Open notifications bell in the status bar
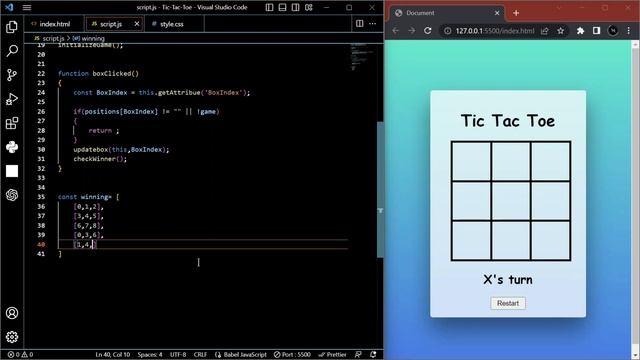640x360 pixels. tap(373, 355)
